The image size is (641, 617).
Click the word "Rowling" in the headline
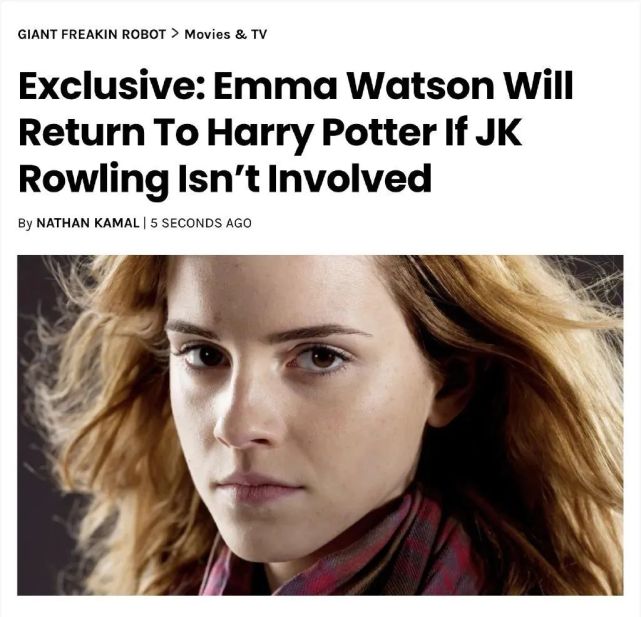coord(93,180)
